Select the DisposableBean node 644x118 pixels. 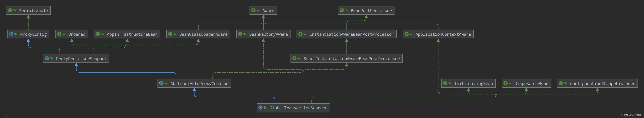coord(526,83)
